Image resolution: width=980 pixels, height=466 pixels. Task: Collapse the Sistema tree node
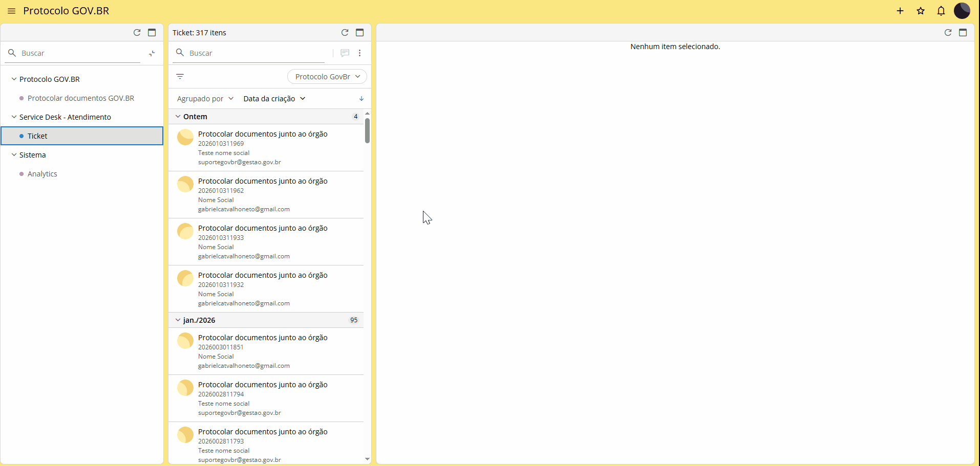pos(14,155)
